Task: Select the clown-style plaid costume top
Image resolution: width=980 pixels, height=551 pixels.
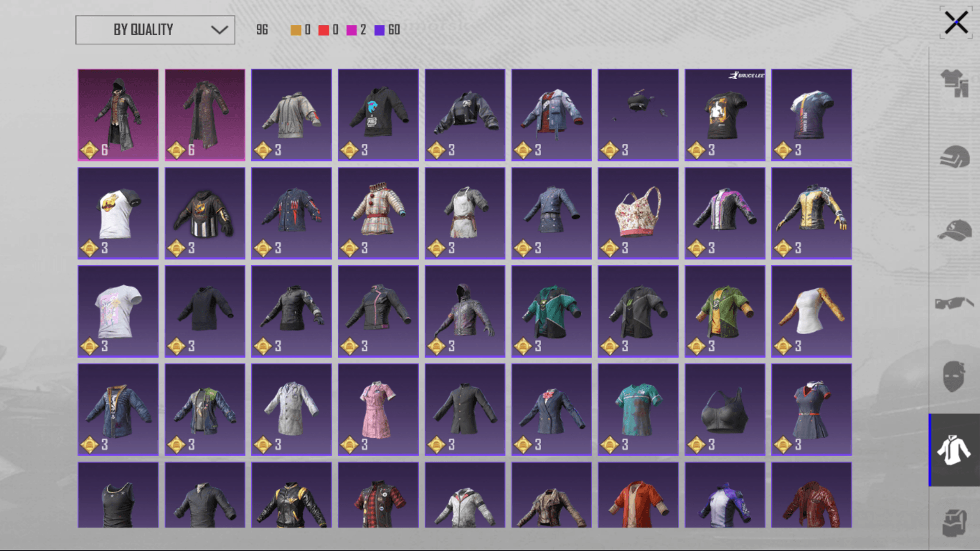Action: (378, 213)
